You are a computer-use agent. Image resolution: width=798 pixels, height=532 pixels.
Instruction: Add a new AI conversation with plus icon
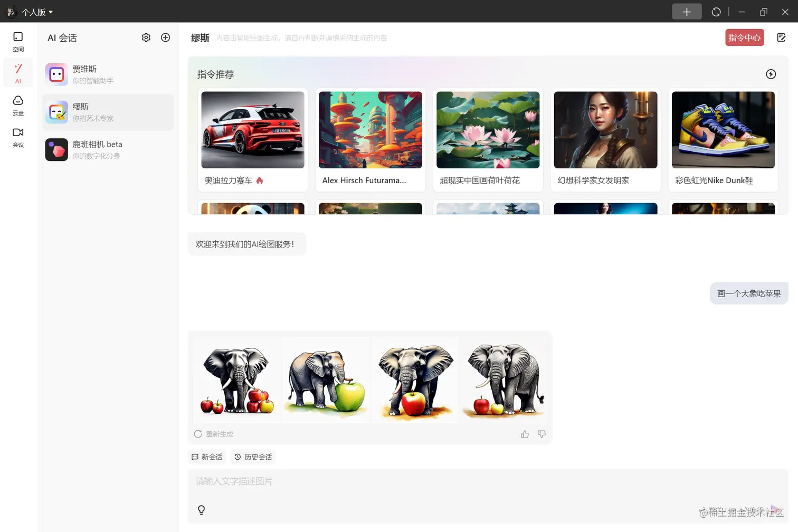pos(166,37)
